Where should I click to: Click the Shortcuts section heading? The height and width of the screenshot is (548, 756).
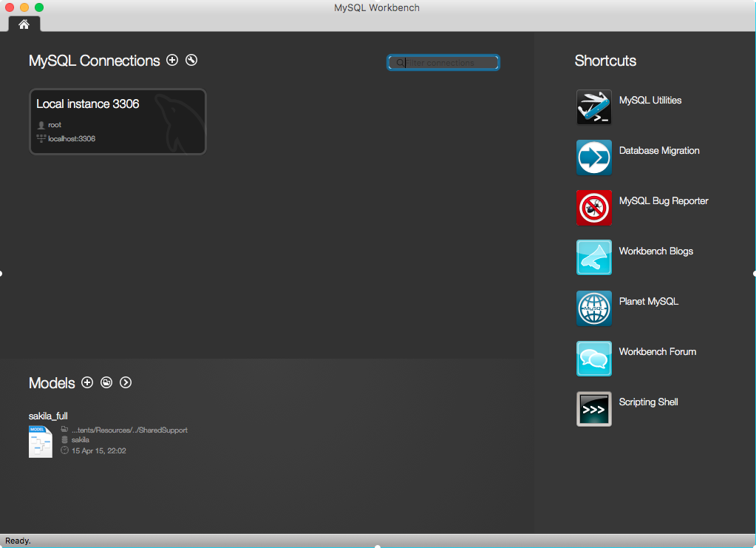point(605,61)
